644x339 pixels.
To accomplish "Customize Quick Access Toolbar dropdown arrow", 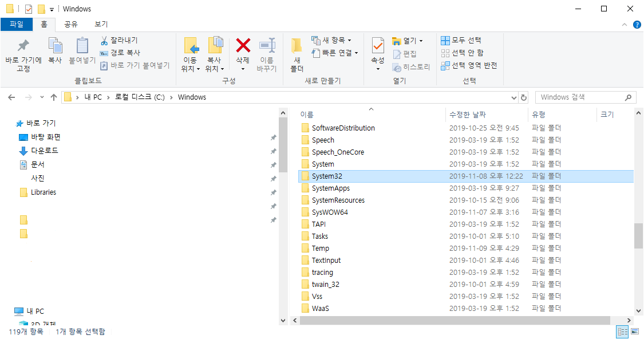I will [x=52, y=9].
